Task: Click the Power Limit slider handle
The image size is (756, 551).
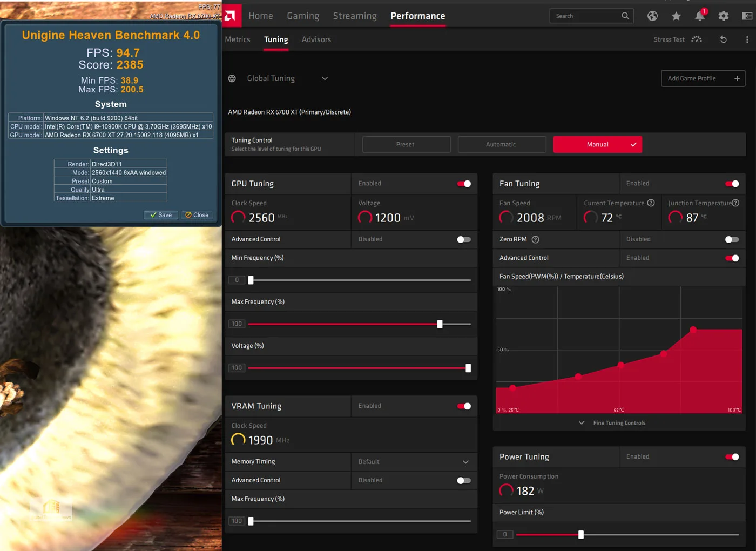Action: click(x=581, y=535)
